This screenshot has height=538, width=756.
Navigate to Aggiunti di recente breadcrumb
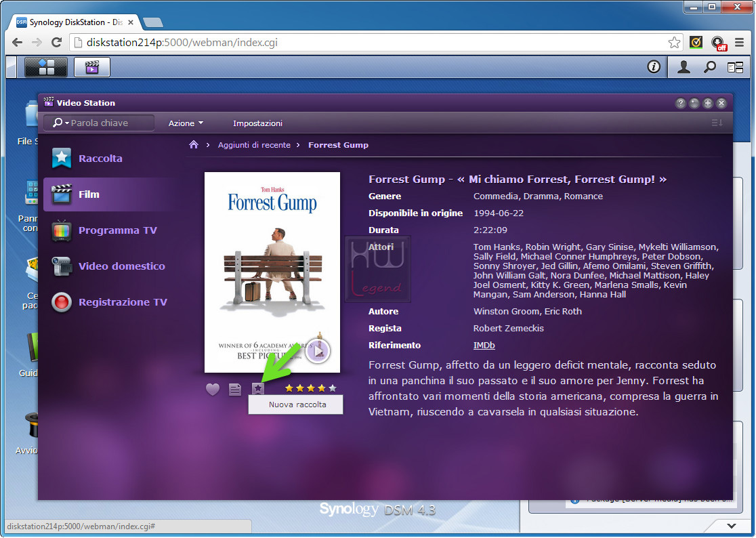point(254,145)
